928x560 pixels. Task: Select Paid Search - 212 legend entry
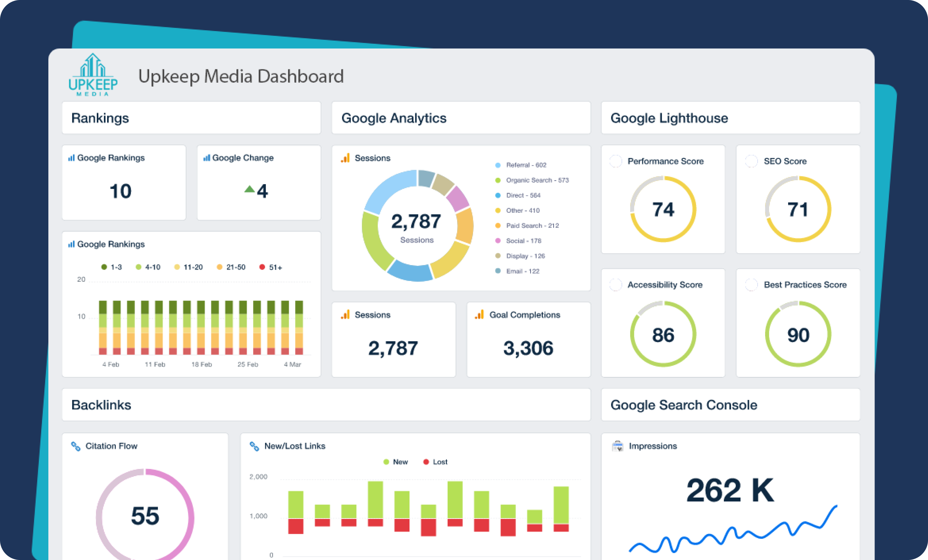coord(527,225)
